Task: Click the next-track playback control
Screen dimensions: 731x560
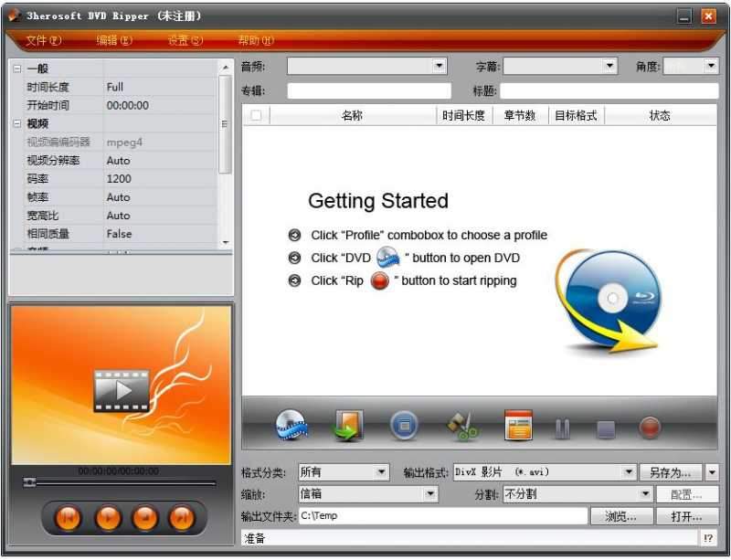Action: click(183, 517)
